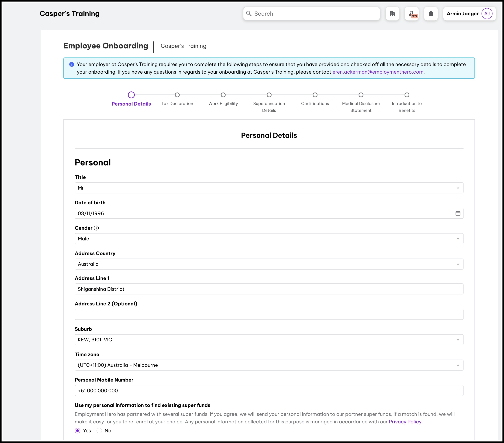
Task: Open the Title dropdown
Action: [269, 188]
